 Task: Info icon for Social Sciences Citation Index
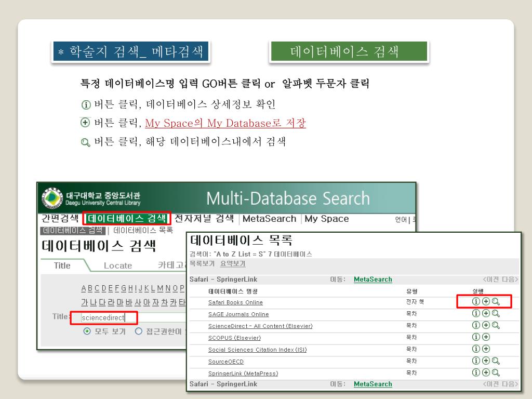476,349
